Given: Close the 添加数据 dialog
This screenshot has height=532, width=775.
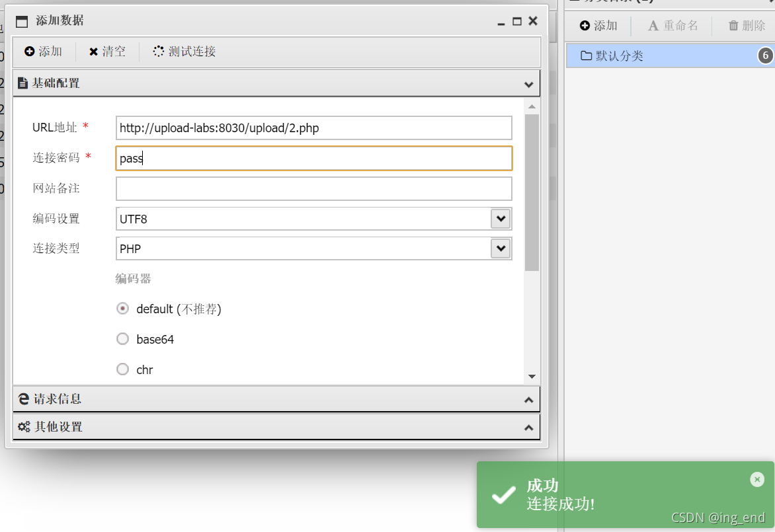Looking at the screenshot, I should click(x=533, y=20).
